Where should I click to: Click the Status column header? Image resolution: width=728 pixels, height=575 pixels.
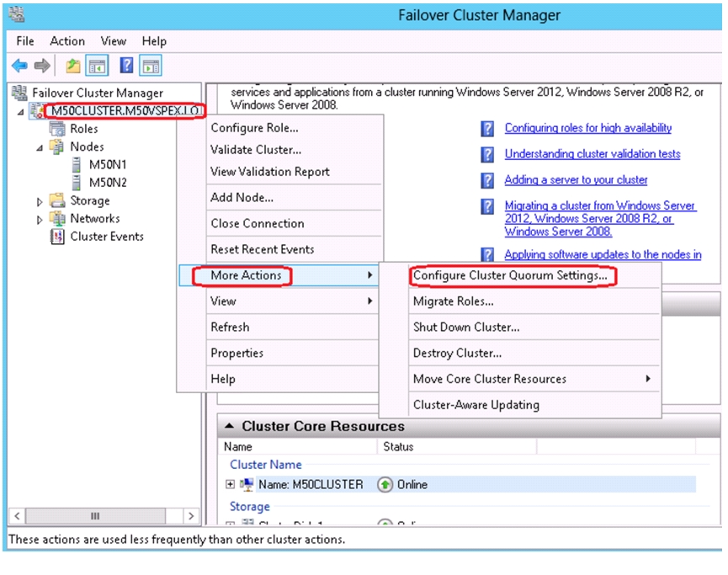[x=457, y=447]
